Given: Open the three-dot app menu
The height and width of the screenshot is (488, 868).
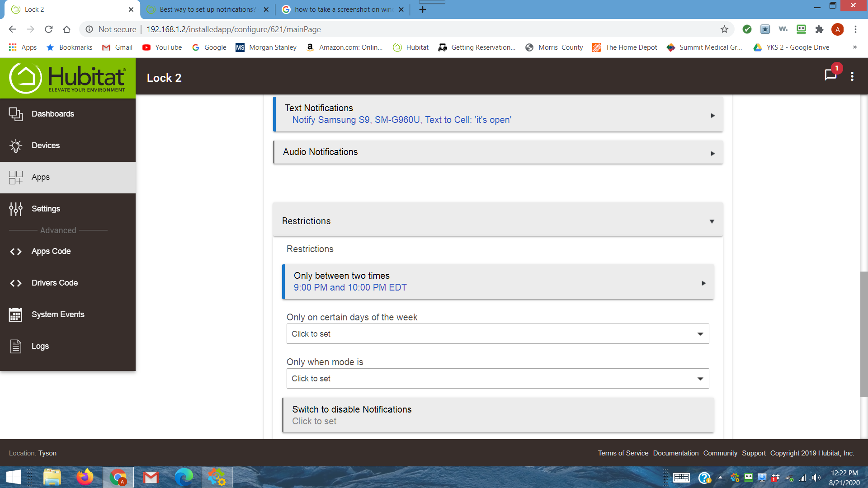Looking at the screenshot, I should 853,76.
